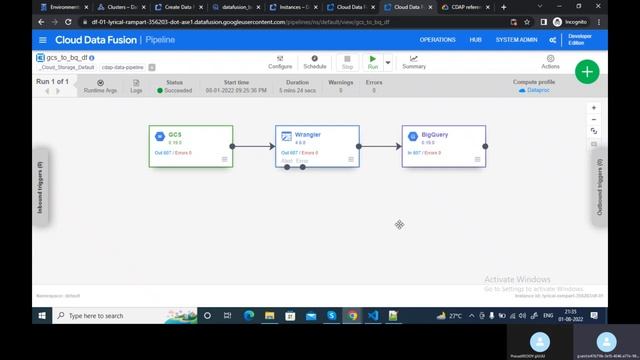
Task: Open a new browser tab
Action: pyautogui.click(x=504, y=7)
